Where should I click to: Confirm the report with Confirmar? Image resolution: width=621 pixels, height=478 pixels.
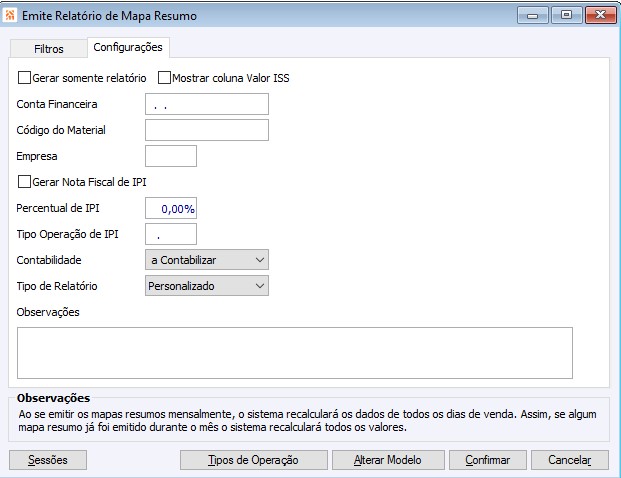[488, 460]
